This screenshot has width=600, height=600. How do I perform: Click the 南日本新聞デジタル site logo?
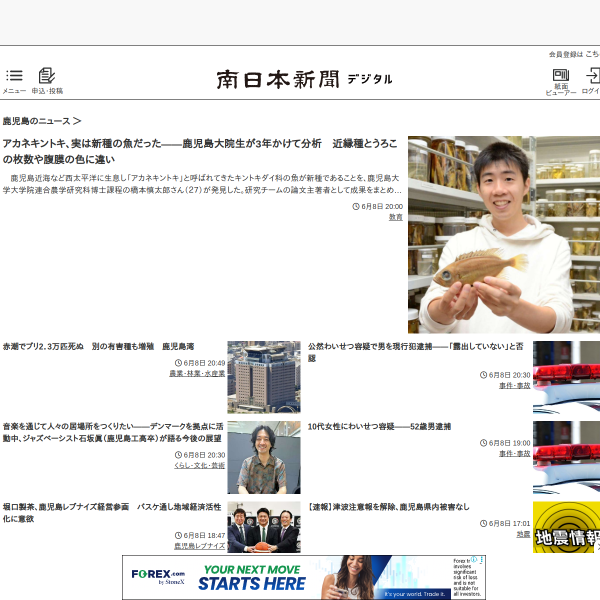[x=304, y=80]
